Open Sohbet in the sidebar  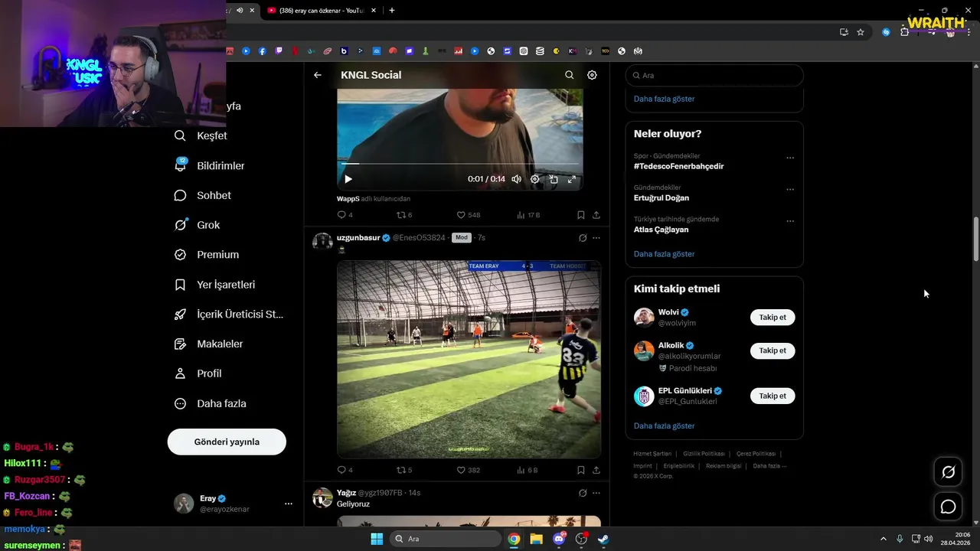coord(203,195)
